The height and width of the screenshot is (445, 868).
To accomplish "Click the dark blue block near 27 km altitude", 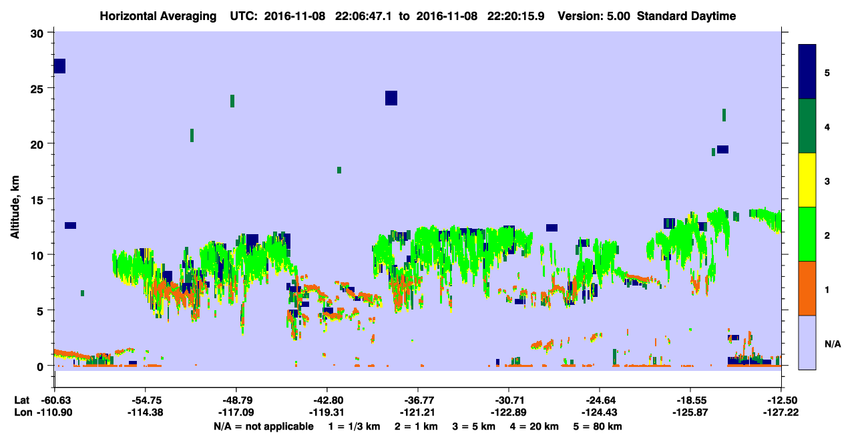I will click(59, 66).
